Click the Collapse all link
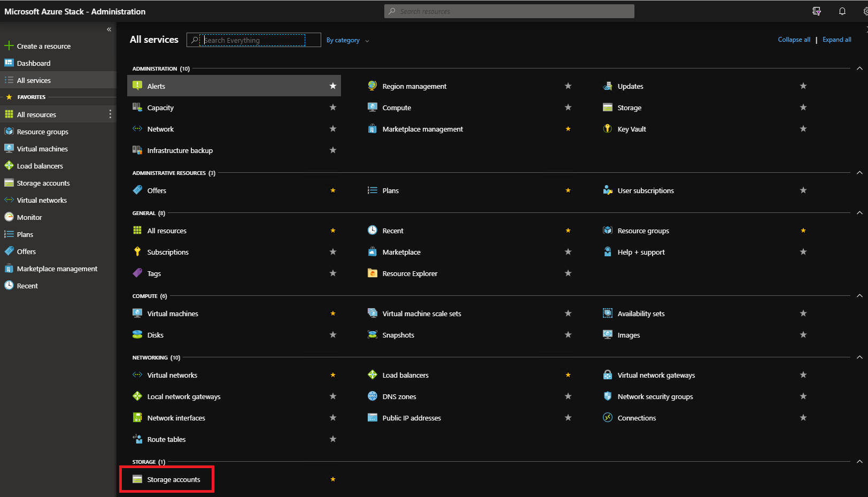The width and height of the screenshot is (868, 497). coord(794,39)
